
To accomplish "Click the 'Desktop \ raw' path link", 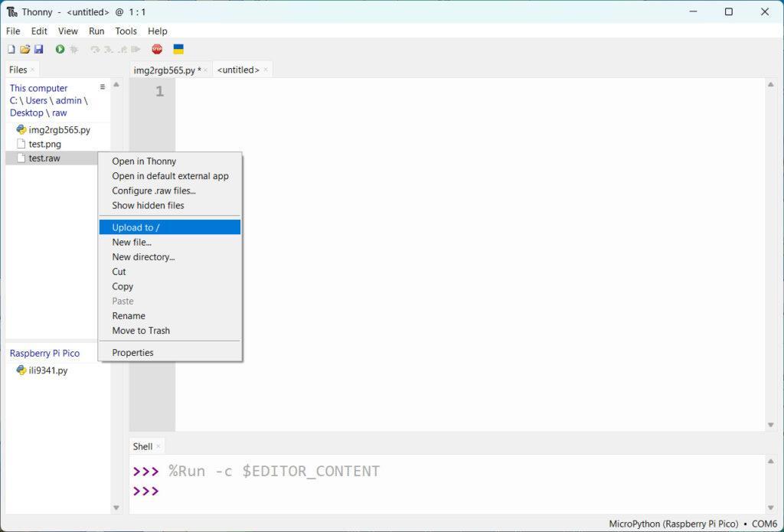I will point(38,113).
